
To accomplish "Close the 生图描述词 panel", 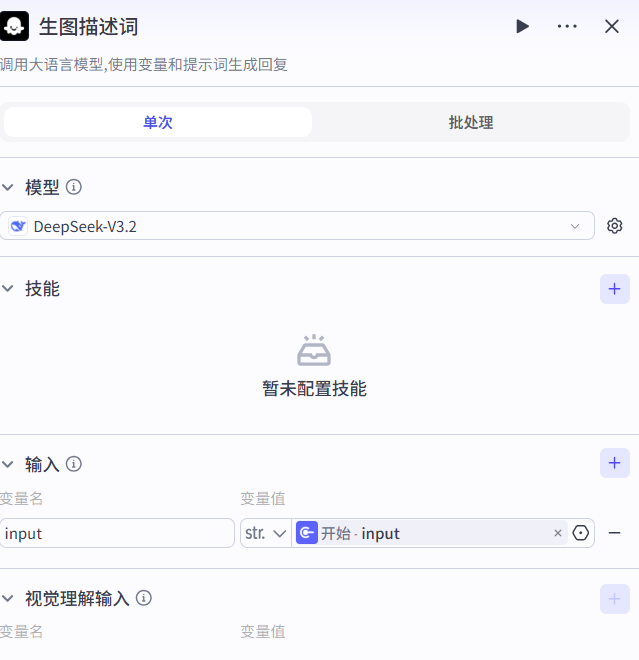I will tap(612, 27).
